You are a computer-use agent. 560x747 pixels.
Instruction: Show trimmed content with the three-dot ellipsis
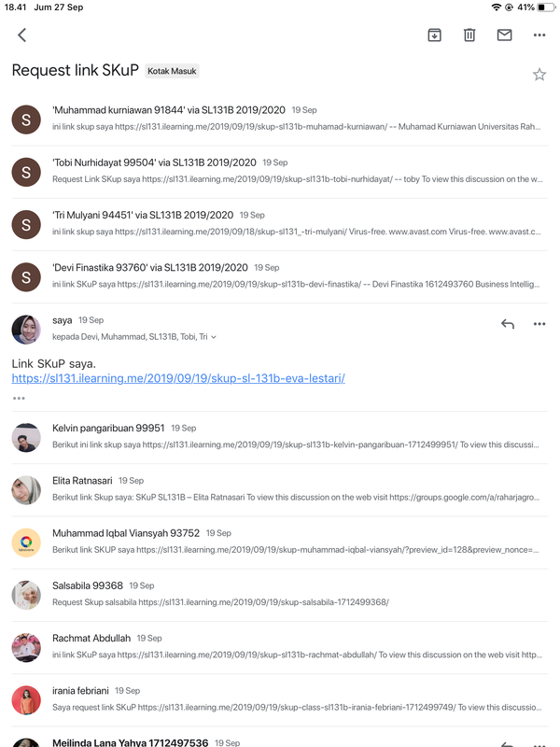point(19,399)
